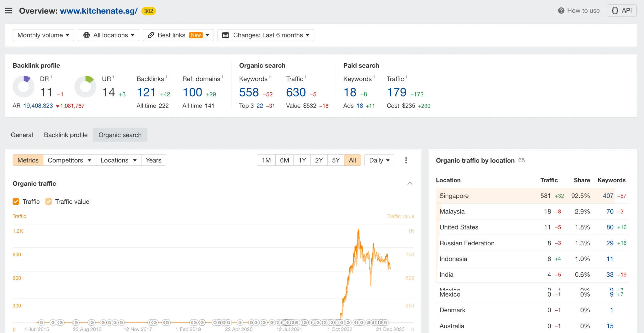Click the Best links chain icon
Viewport: 644px width, 333px height.
tap(151, 35)
